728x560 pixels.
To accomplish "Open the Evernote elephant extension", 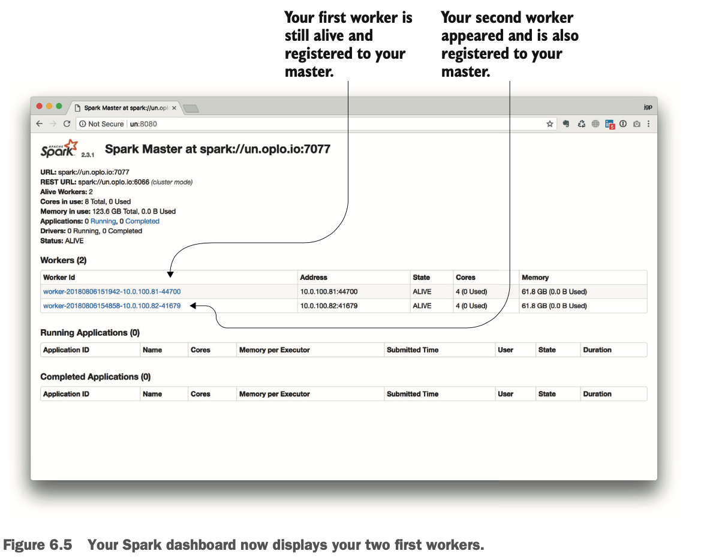I will pos(565,124).
